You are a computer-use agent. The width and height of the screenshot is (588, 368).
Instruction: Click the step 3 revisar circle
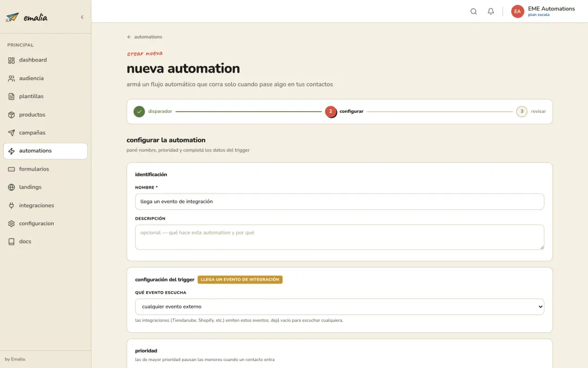point(522,112)
